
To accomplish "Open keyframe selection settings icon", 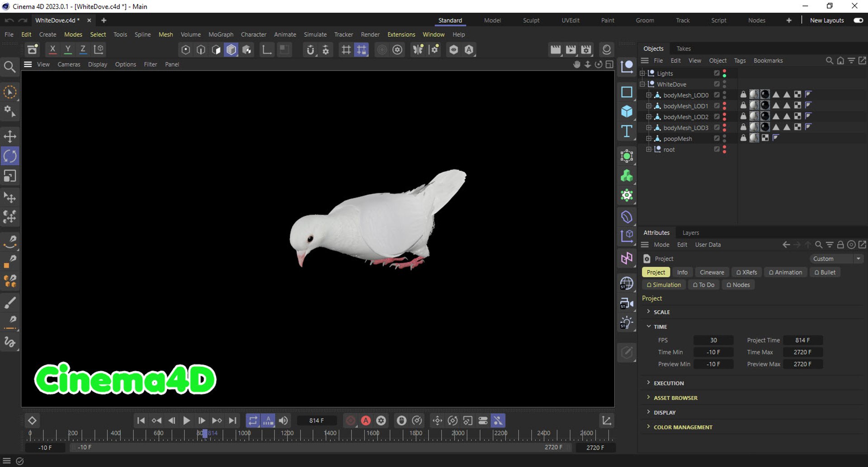I will tap(381, 420).
